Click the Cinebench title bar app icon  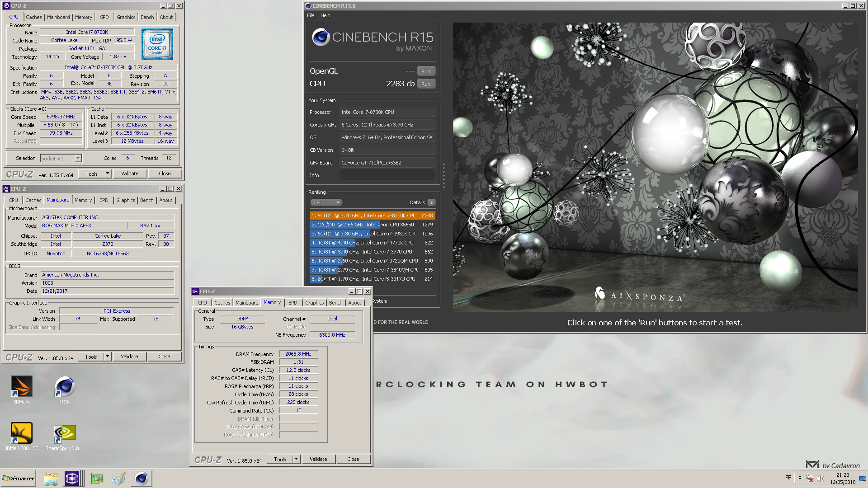pos(308,6)
